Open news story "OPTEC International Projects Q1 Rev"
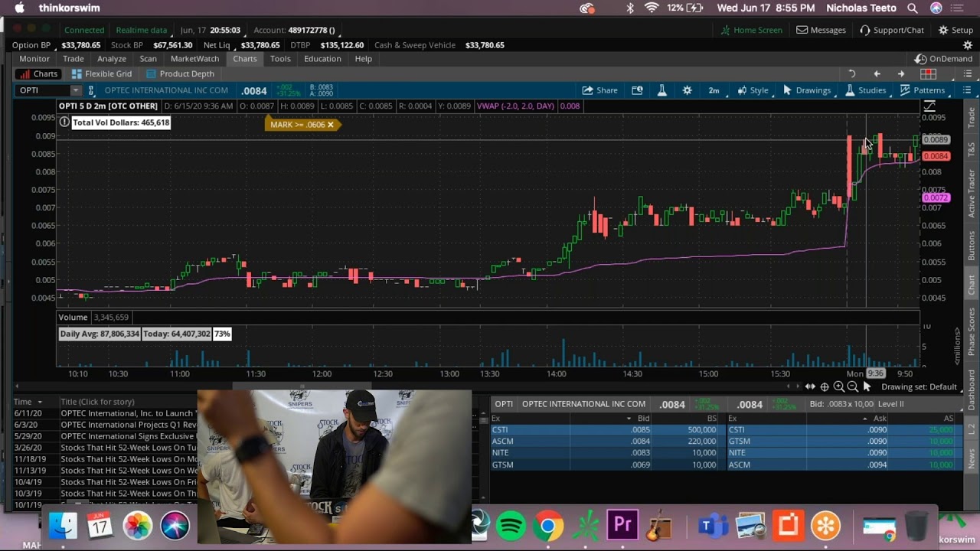 pyautogui.click(x=129, y=425)
